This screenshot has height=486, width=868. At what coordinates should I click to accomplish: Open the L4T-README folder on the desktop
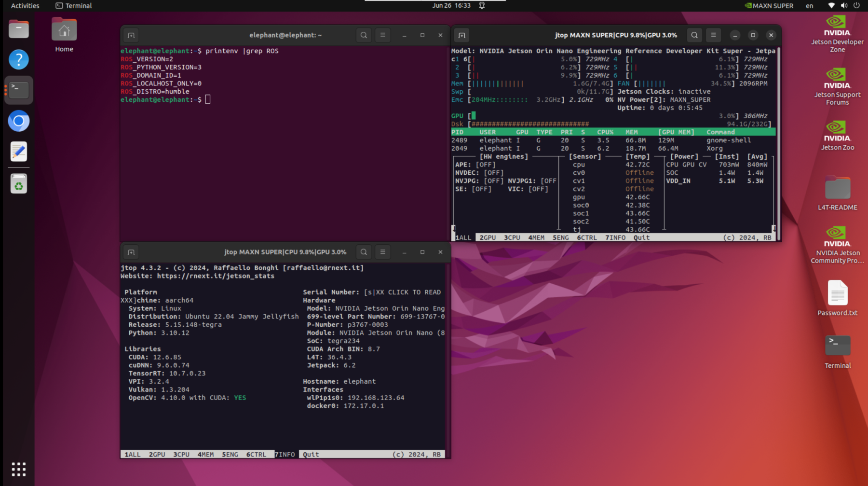click(838, 194)
